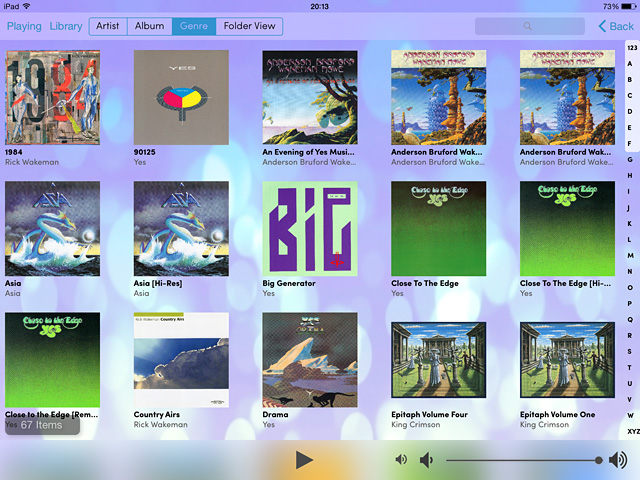Switch to the Album tab
This screenshot has width=640, height=480.
150,26
